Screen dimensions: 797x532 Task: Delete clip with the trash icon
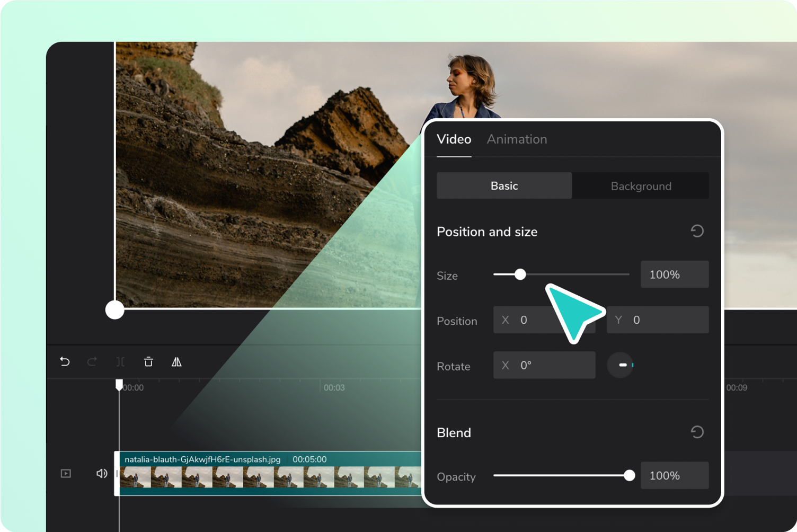click(148, 362)
